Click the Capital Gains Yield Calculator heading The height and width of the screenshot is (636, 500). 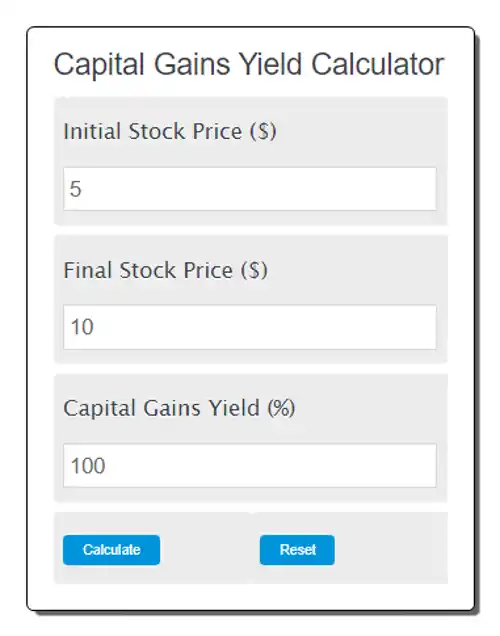tap(249, 65)
